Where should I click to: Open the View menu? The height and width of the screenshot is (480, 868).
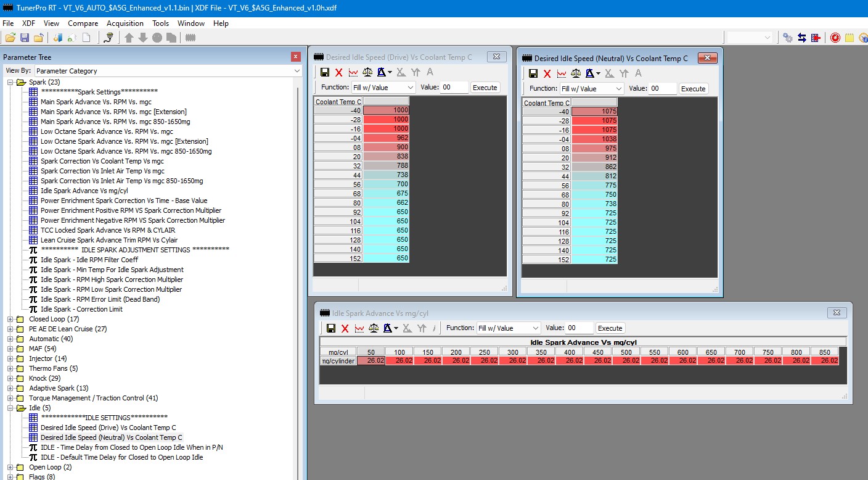52,23
